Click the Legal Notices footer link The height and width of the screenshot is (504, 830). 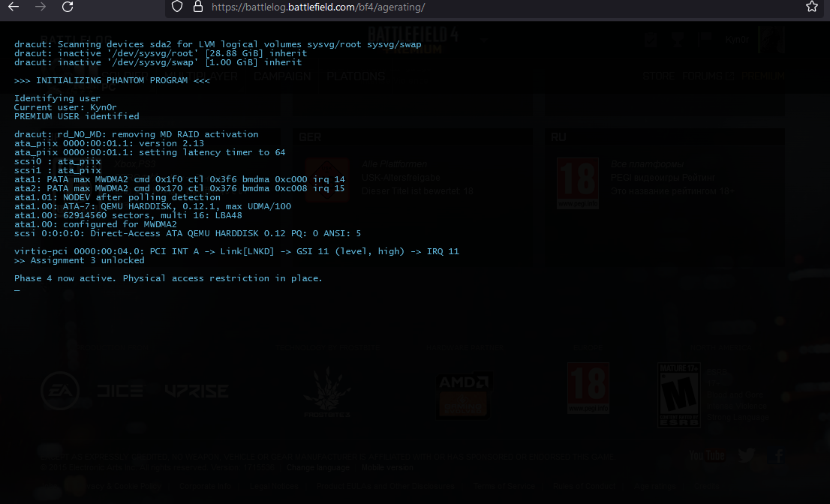274,486
